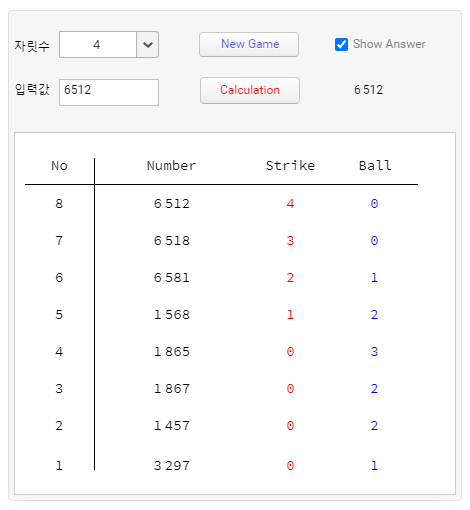The height and width of the screenshot is (510, 470).
Task: Start a New Game
Action: click(249, 44)
